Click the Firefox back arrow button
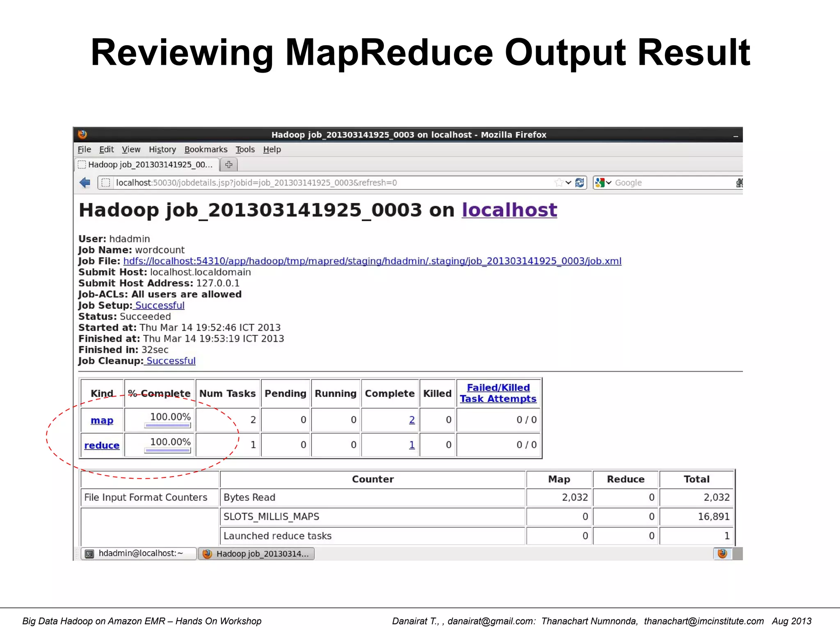The width and height of the screenshot is (840, 630). (x=85, y=183)
